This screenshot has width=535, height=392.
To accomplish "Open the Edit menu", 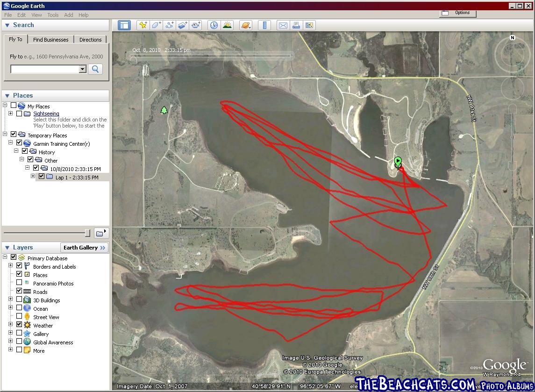I will tap(21, 15).
